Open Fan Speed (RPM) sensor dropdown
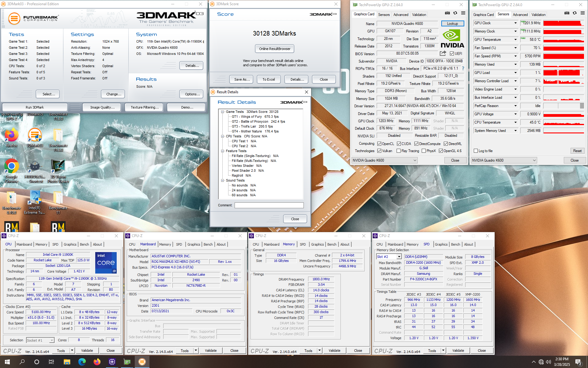Viewport: 588px width, 368px height. [515, 56]
